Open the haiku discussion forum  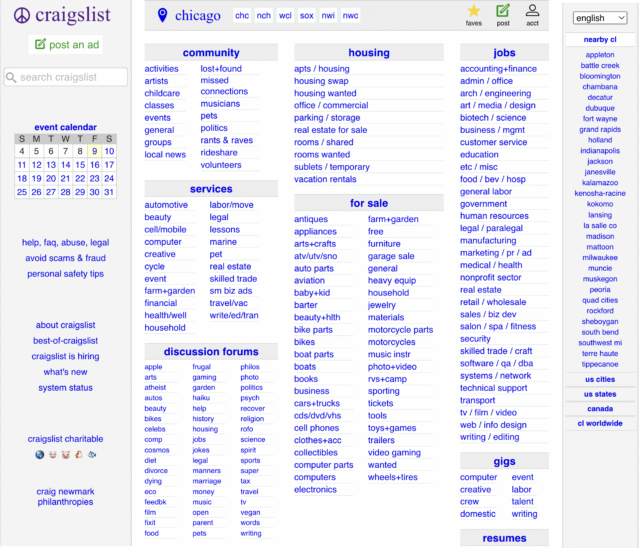click(x=201, y=398)
